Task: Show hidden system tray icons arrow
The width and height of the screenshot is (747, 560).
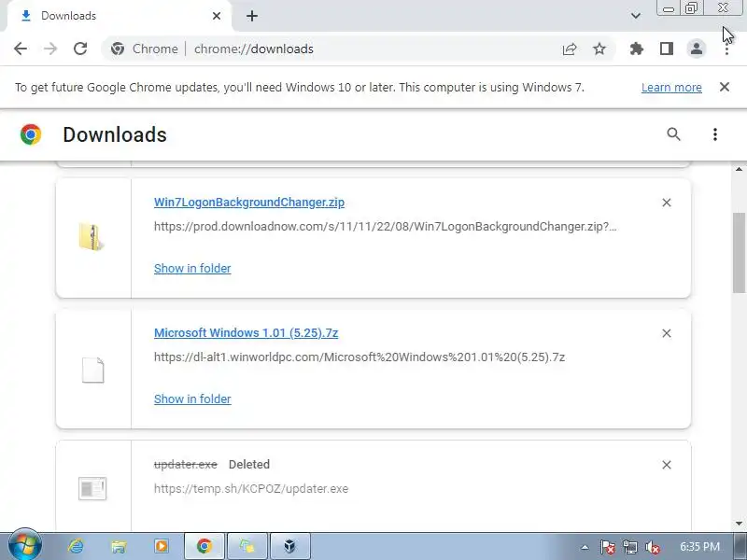Action: coord(585,547)
